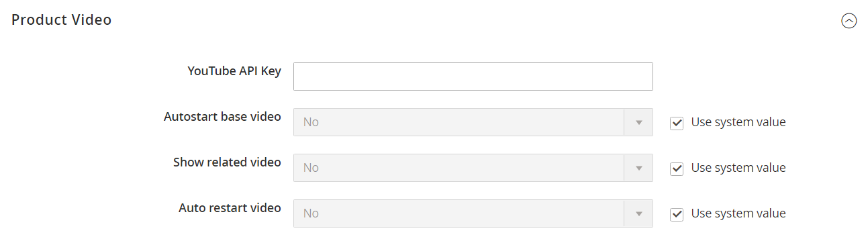
Task: Click the arrow on the Autostart base video dropdown
Action: click(x=639, y=122)
